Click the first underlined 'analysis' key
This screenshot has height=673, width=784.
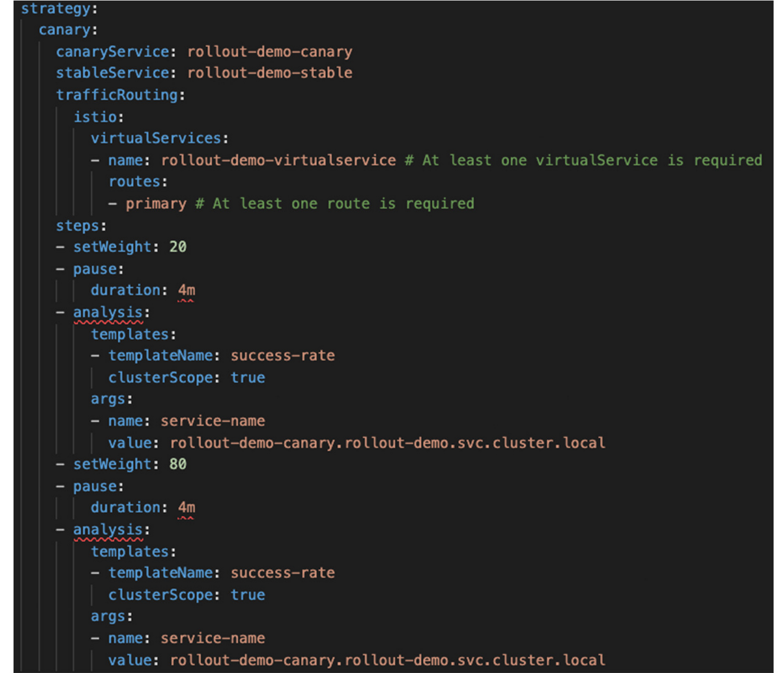108,312
